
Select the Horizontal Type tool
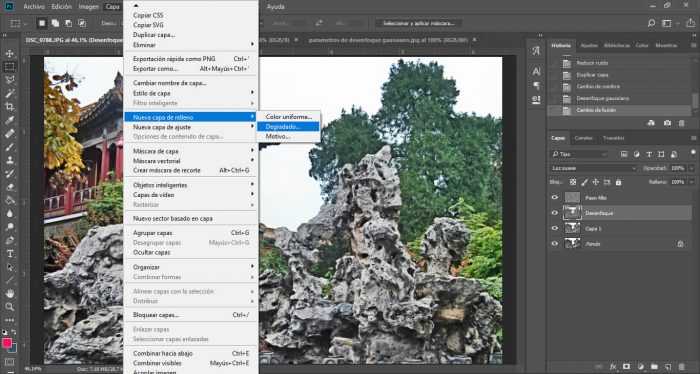coord(9,254)
